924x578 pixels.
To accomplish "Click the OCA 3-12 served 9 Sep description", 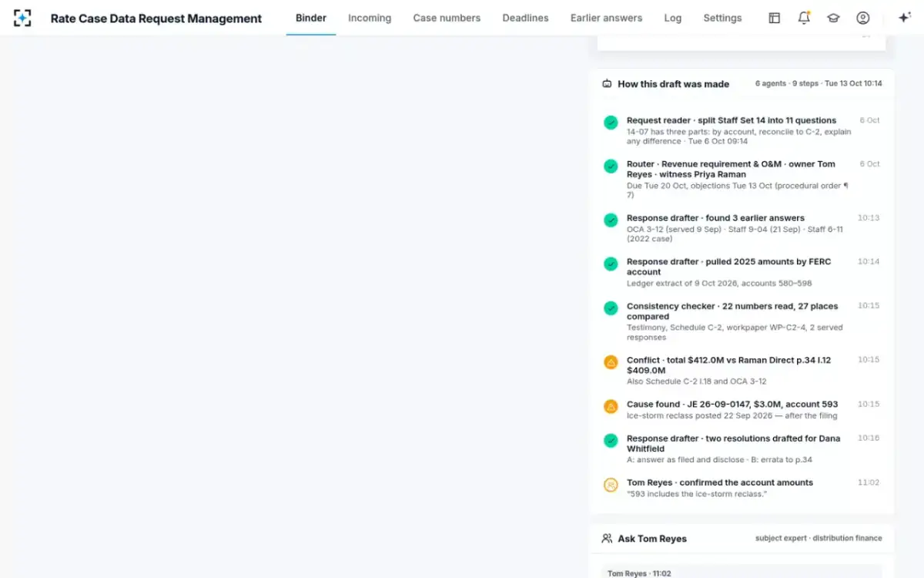I will click(735, 234).
